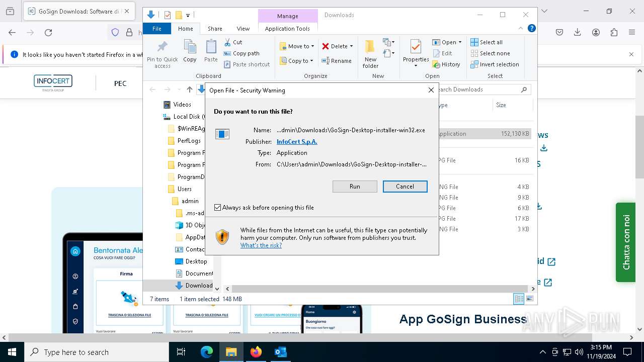Switch to large icons view layout

529,299
